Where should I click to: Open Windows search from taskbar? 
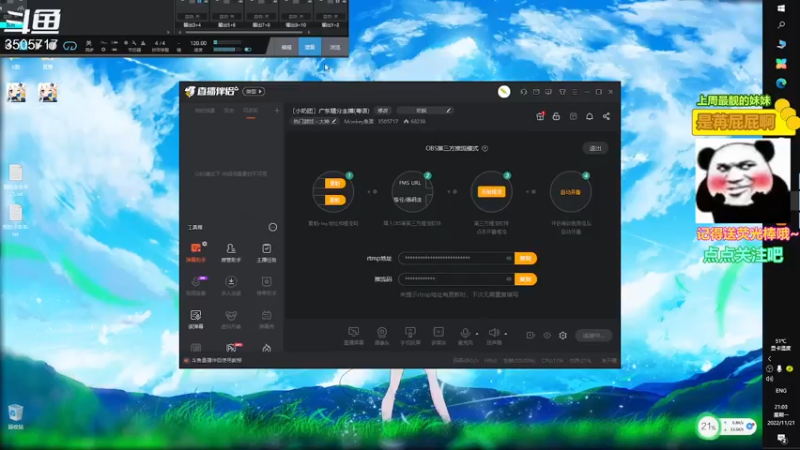(x=781, y=25)
